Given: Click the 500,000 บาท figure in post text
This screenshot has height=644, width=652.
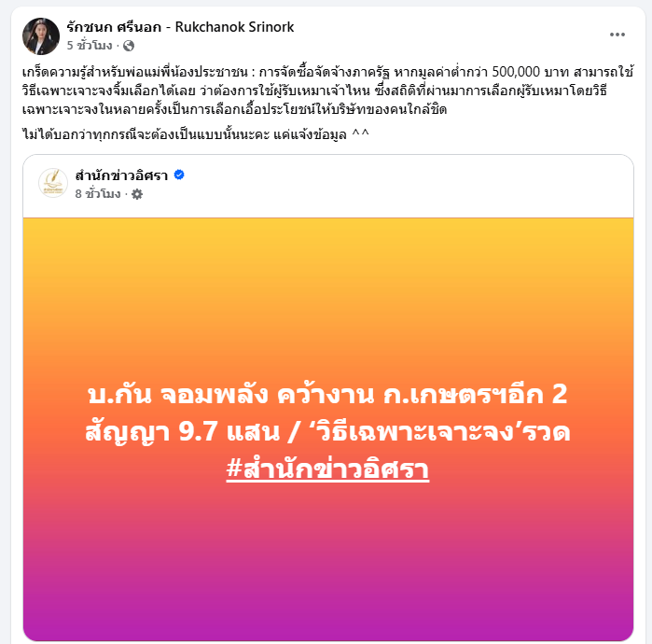Looking at the screenshot, I should pyautogui.click(x=530, y=72).
